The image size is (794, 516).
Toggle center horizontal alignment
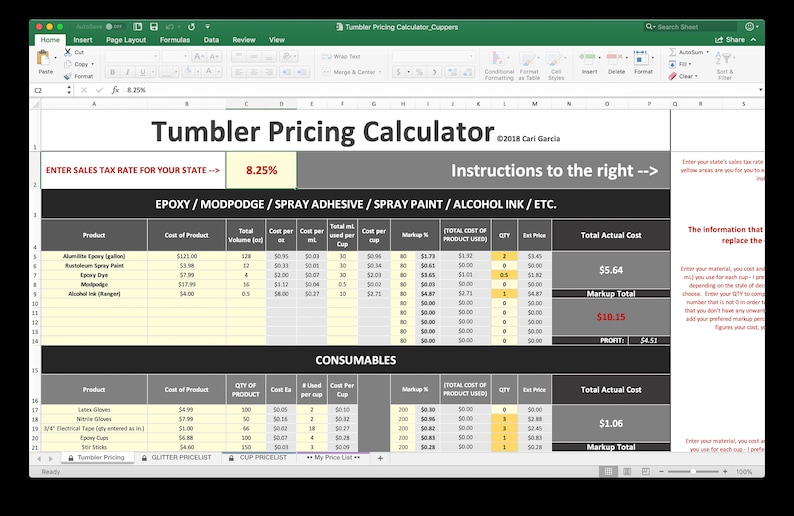coord(254,72)
